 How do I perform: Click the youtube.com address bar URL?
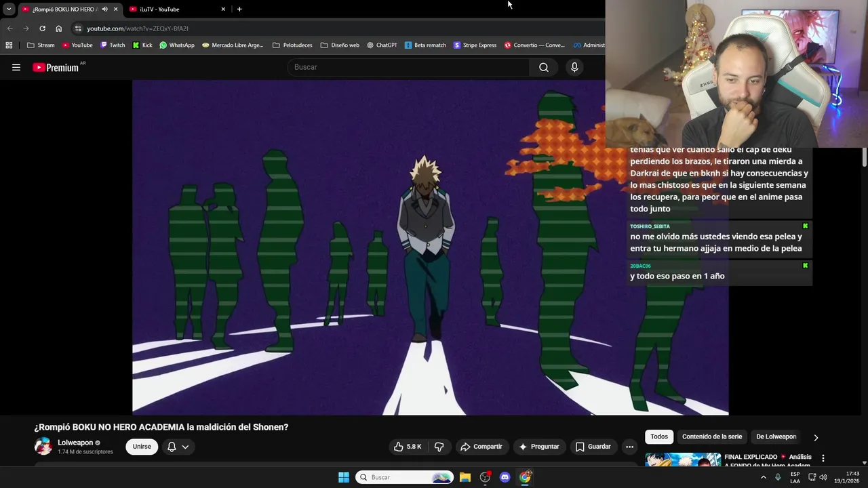click(x=138, y=28)
